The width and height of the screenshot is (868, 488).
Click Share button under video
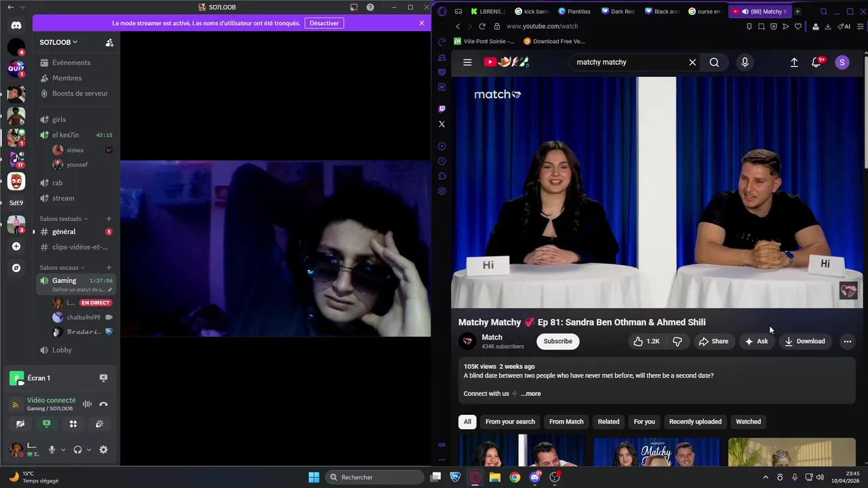point(713,342)
